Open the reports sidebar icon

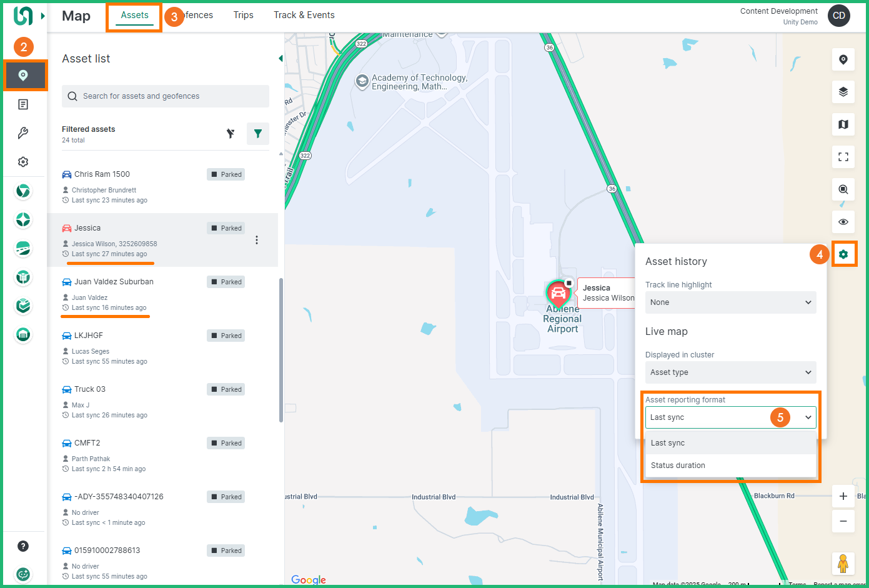[23, 104]
